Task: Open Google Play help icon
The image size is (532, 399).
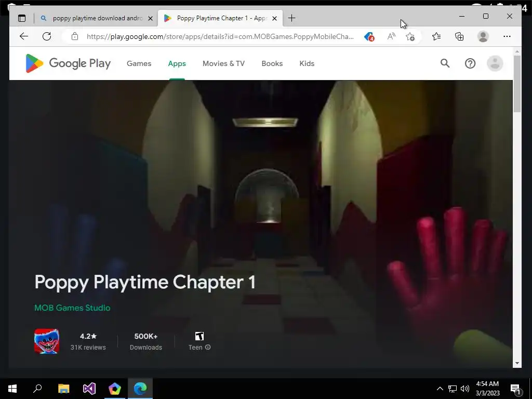Action: pos(470,63)
